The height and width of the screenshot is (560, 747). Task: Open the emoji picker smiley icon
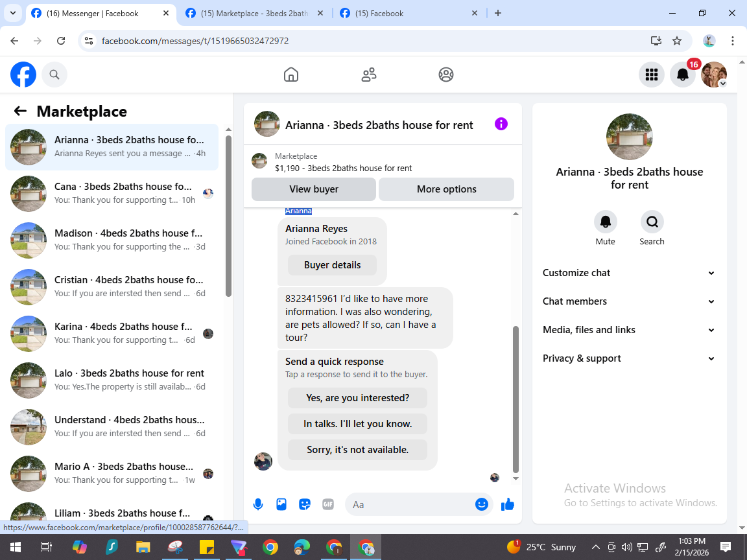point(482,504)
